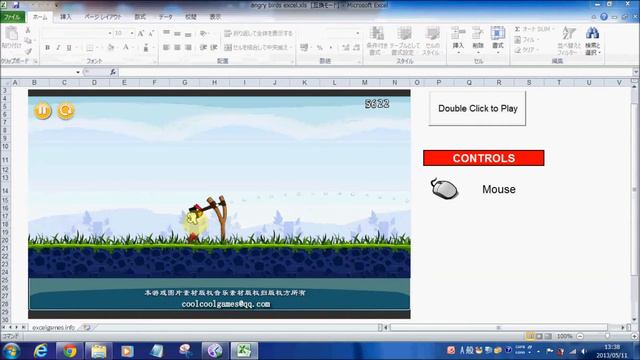Viewport: 640px width, 360px height.
Task: Toggle Italic formatting
Action: (58, 48)
